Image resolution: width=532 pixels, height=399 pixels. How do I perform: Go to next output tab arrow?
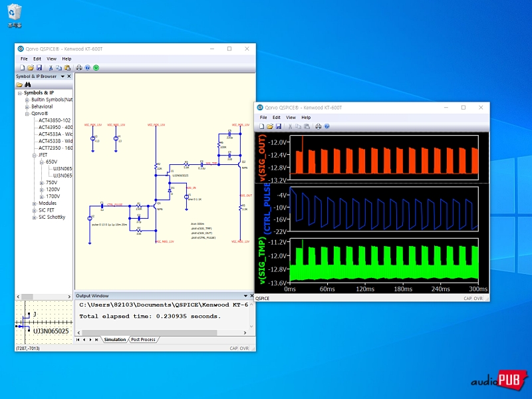pyautogui.click(x=90, y=340)
